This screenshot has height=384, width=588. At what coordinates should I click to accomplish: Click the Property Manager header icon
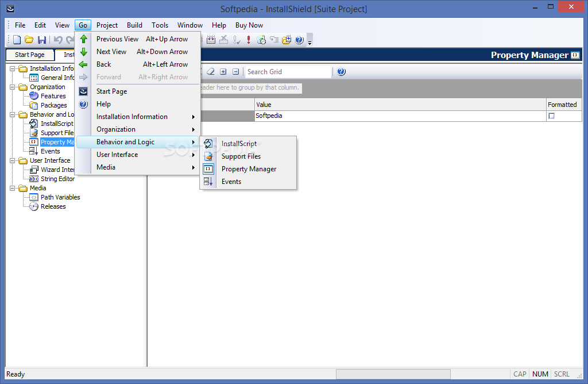[575, 55]
